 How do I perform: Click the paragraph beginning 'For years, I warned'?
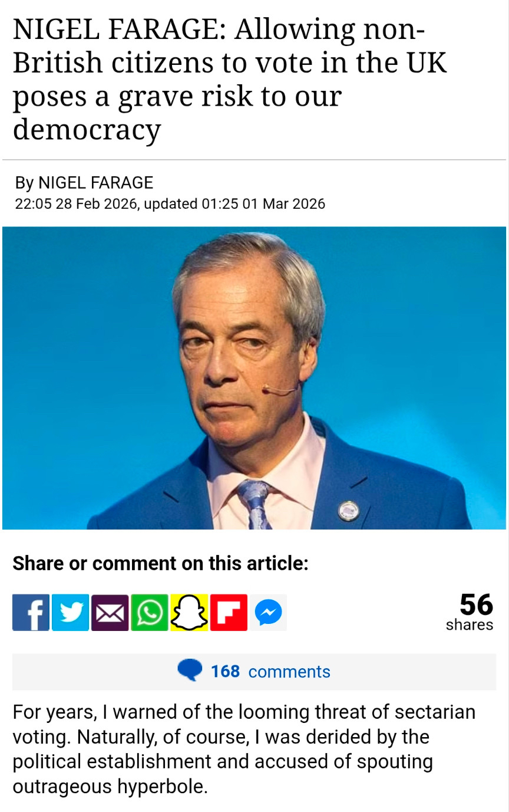pyautogui.click(x=244, y=749)
